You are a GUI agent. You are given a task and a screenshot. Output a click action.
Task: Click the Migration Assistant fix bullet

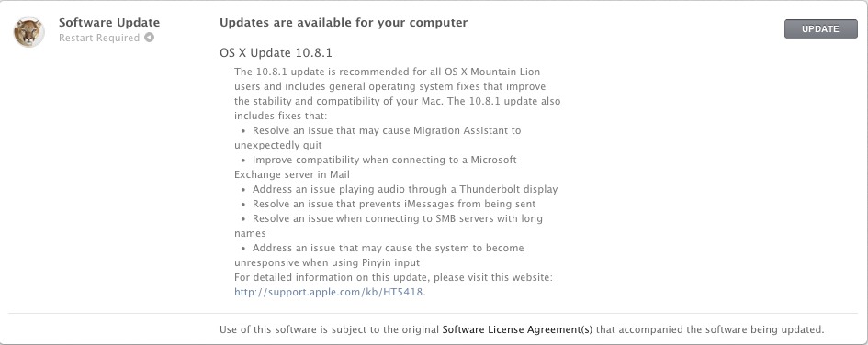378,138
